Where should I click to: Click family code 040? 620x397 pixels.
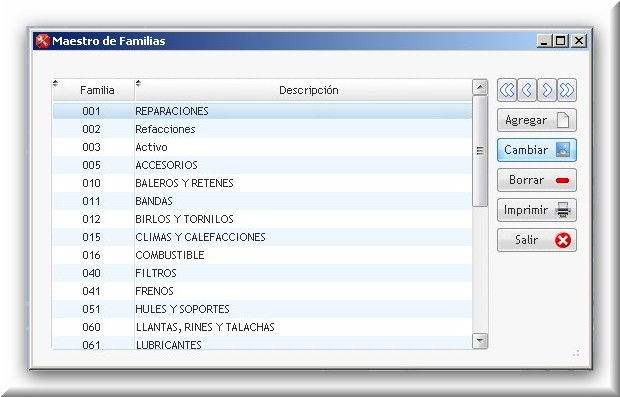click(x=91, y=273)
